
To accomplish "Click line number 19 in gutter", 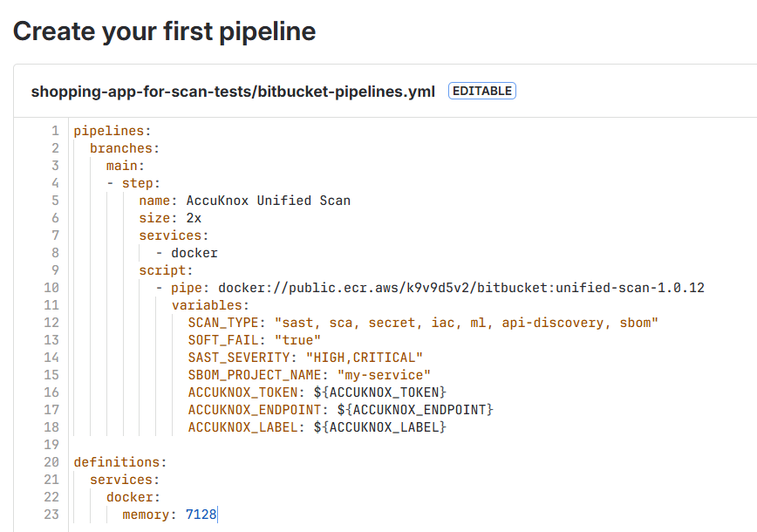I will pyautogui.click(x=51, y=445).
